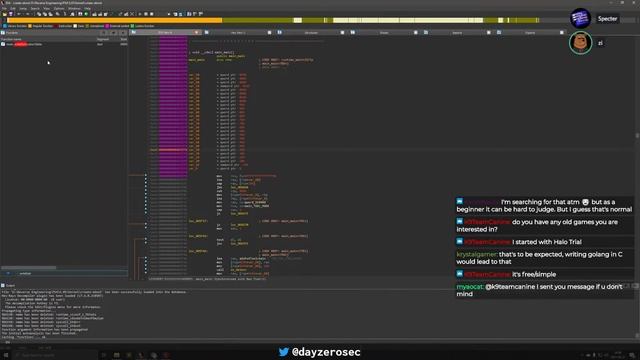Click the green circle toolbar icon
The width and height of the screenshot is (640, 360).
[86, 14]
